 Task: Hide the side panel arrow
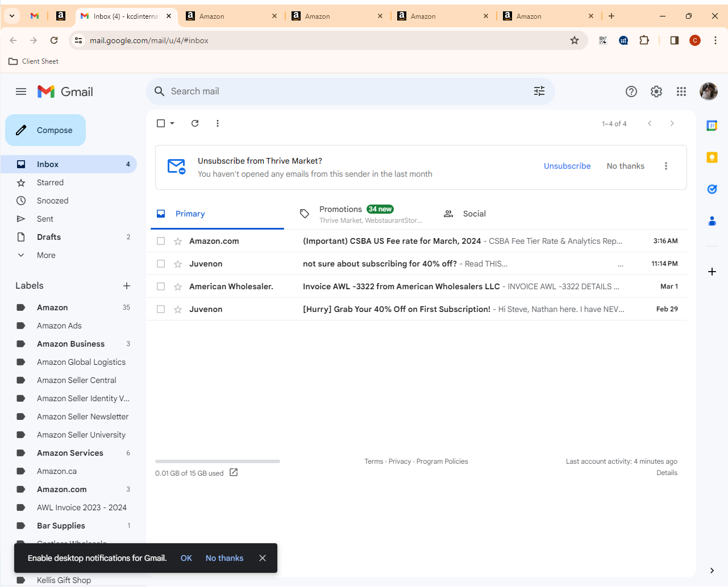click(x=712, y=571)
